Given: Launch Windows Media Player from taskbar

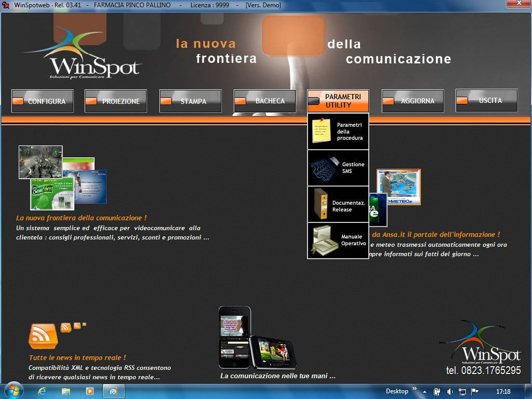Looking at the screenshot, I should (x=90, y=391).
